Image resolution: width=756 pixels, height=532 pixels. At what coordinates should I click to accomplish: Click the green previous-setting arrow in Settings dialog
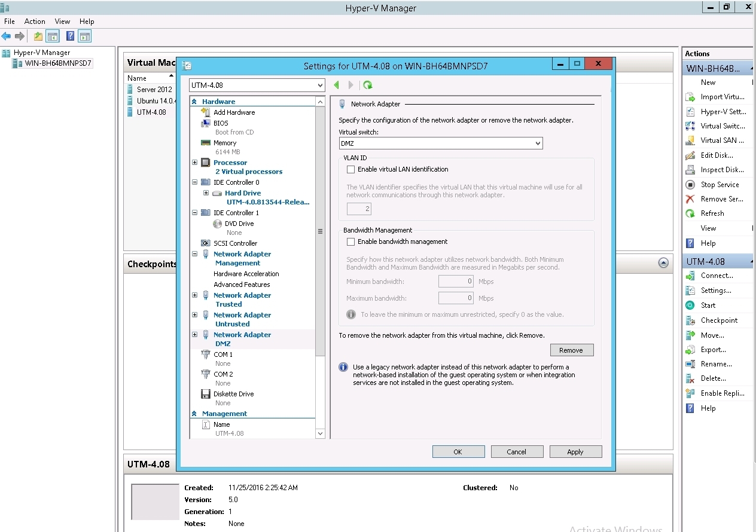point(337,85)
